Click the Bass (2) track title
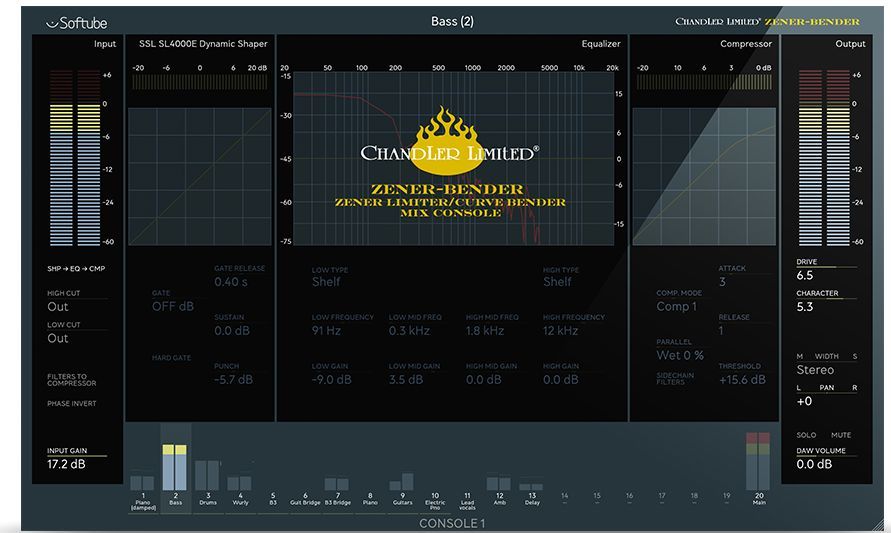Screen dimensions: 891x533 [452, 22]
